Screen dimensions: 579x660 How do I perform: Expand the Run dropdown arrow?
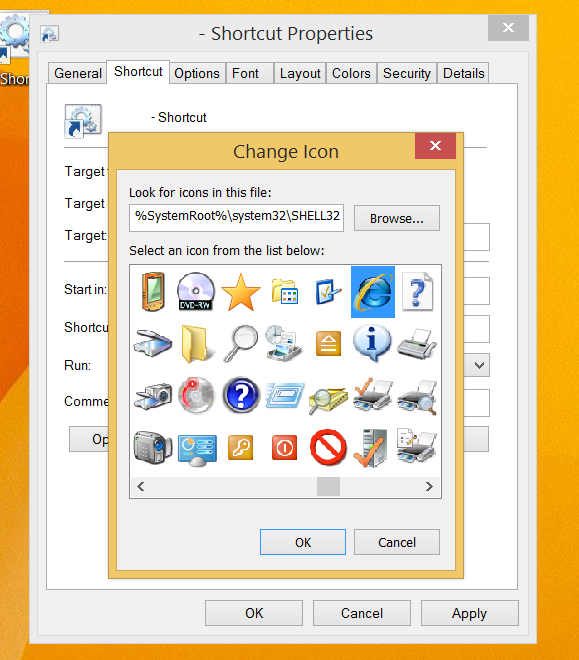[x=479, y=365]
